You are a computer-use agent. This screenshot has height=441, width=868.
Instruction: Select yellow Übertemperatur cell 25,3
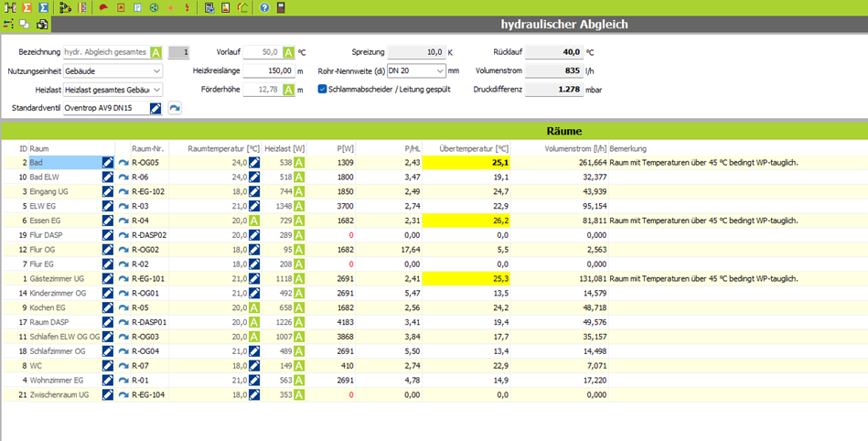pyautogui.click(x=466, y=279)
